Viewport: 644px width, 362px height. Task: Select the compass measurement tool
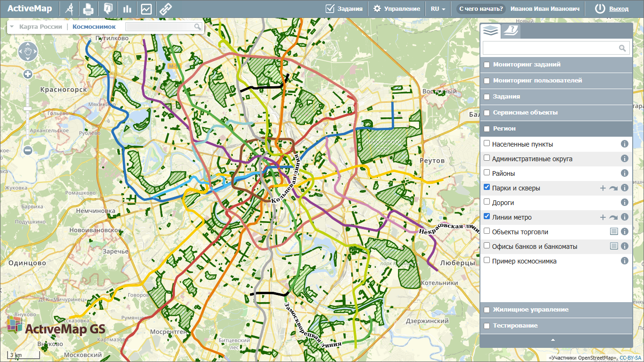(69, 8)
